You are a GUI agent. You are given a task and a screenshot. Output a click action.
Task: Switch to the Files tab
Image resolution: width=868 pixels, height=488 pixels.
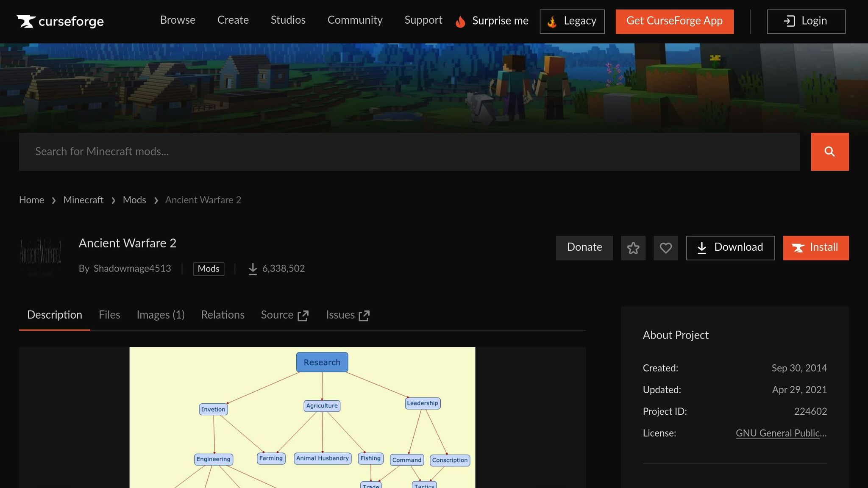click(109, 315)
